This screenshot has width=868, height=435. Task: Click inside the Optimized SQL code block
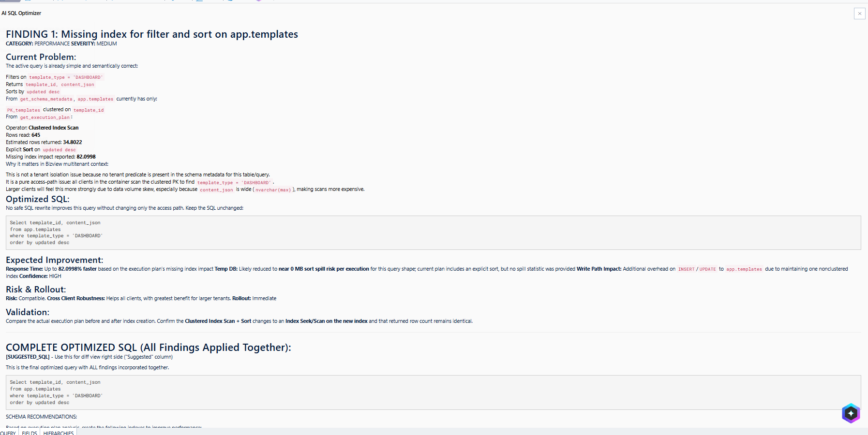(433, 232)
